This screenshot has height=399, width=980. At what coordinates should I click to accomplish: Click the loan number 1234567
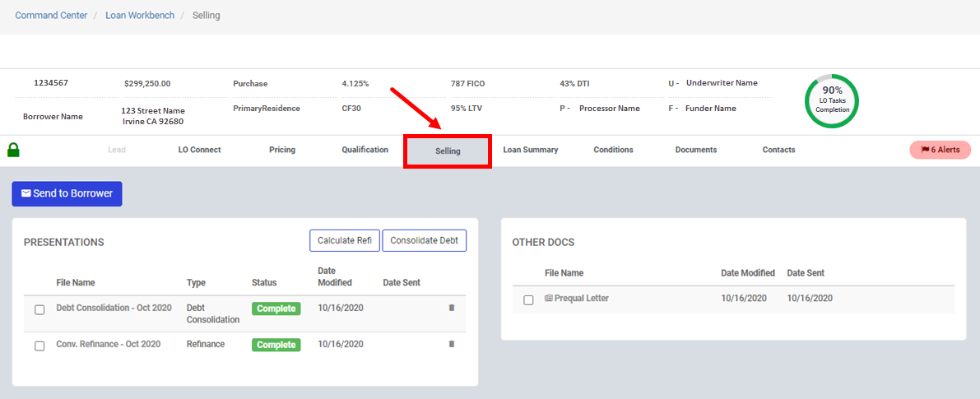(x=51, y=83)
